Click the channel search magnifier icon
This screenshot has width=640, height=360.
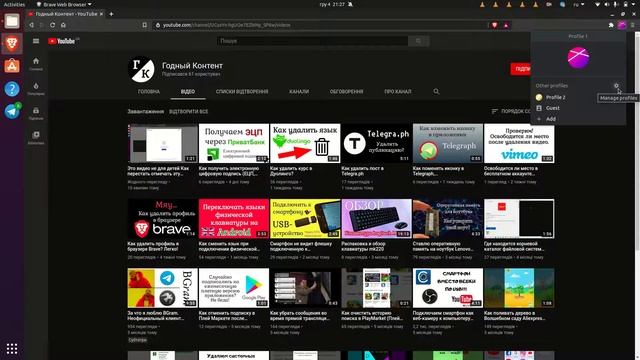(x=436, y=91)
